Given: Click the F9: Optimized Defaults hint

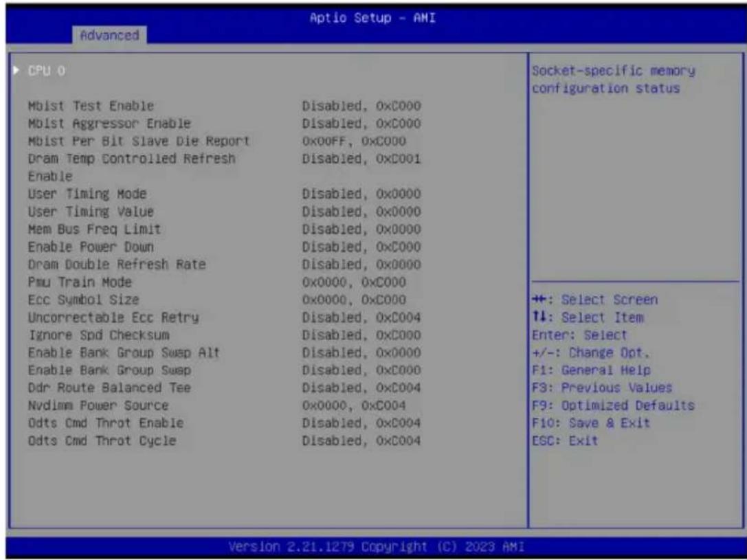Looking at the screenshot, I should tap(614, 405).
